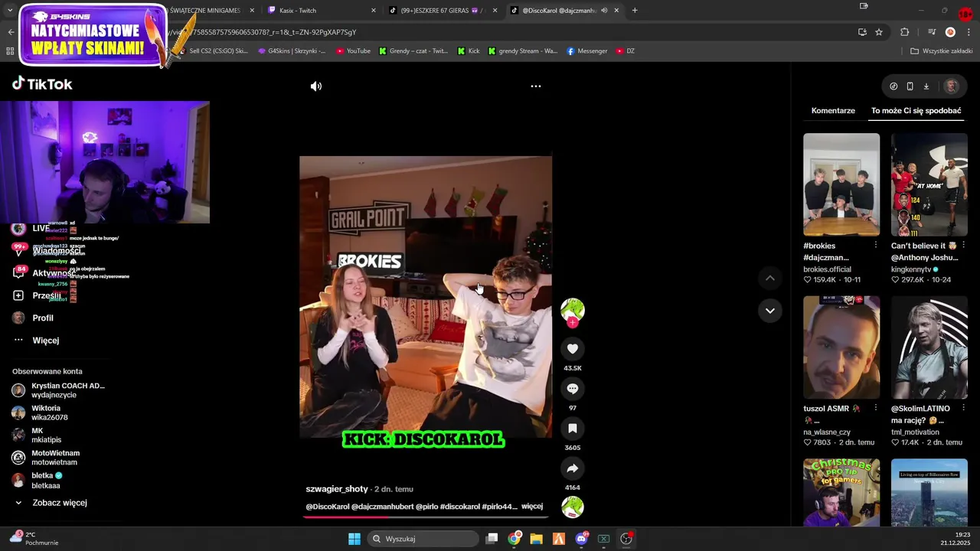Visit na_wlasne_czy profile link
The height and width of the screenshot is (551, 980).
[x=827, y=432]
